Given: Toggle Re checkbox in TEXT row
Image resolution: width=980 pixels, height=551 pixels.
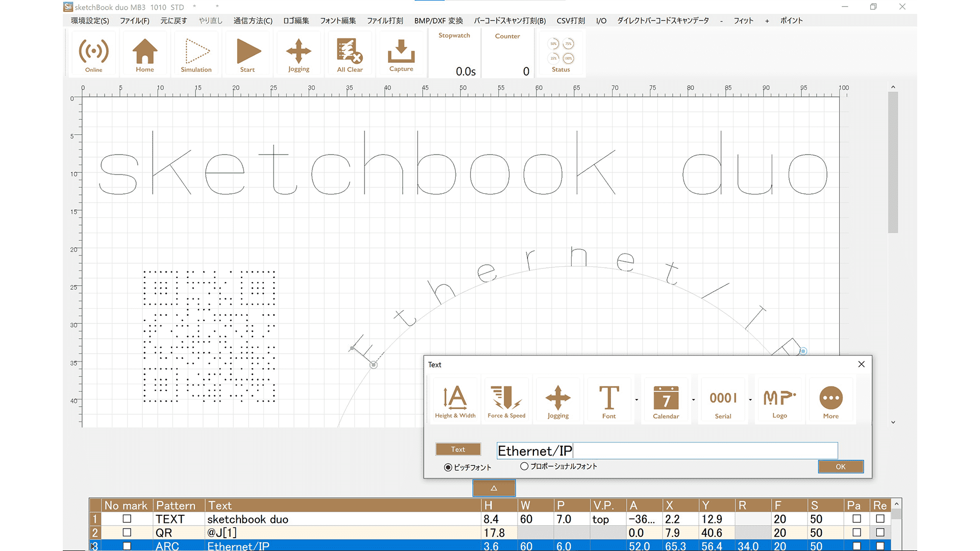Looking at the screenshot, I should coord(880,519).
